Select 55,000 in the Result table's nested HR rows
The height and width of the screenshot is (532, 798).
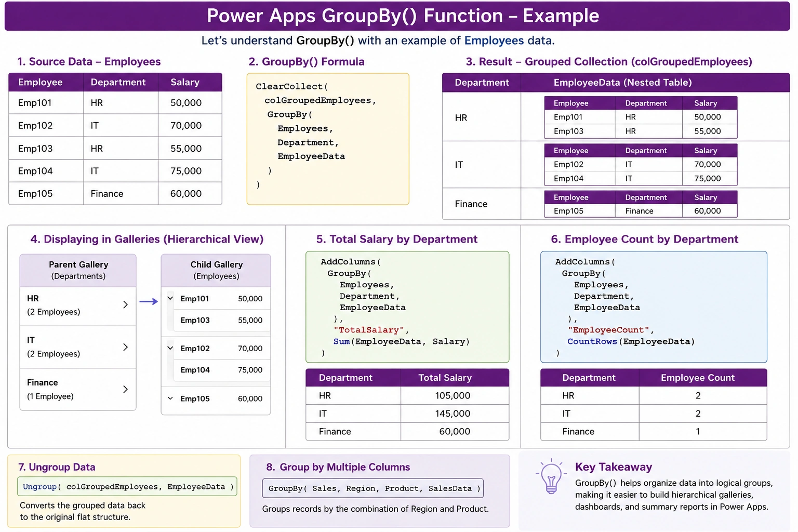coord(708,131)
